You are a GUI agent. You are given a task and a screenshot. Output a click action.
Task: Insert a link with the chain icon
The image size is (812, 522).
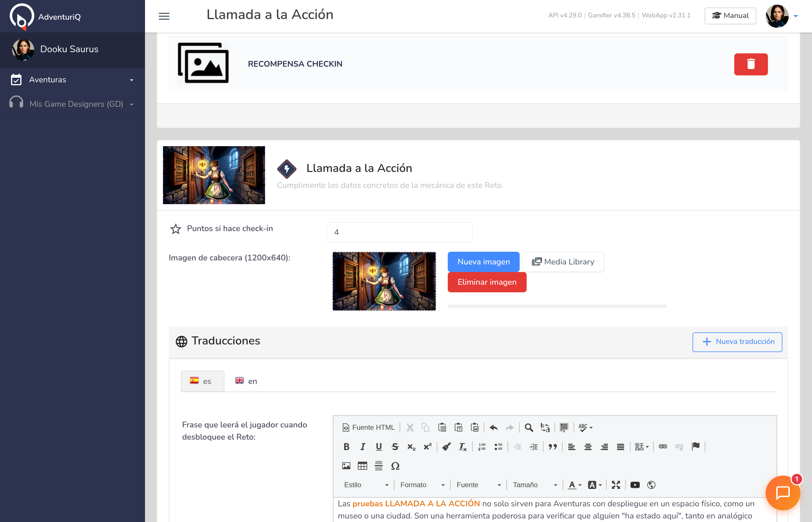click(663, 447)
